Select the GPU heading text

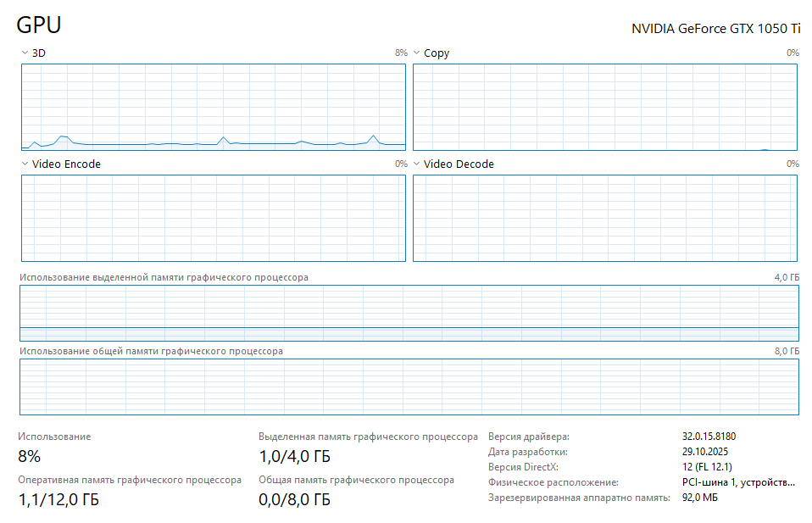[x=39, y=25]
